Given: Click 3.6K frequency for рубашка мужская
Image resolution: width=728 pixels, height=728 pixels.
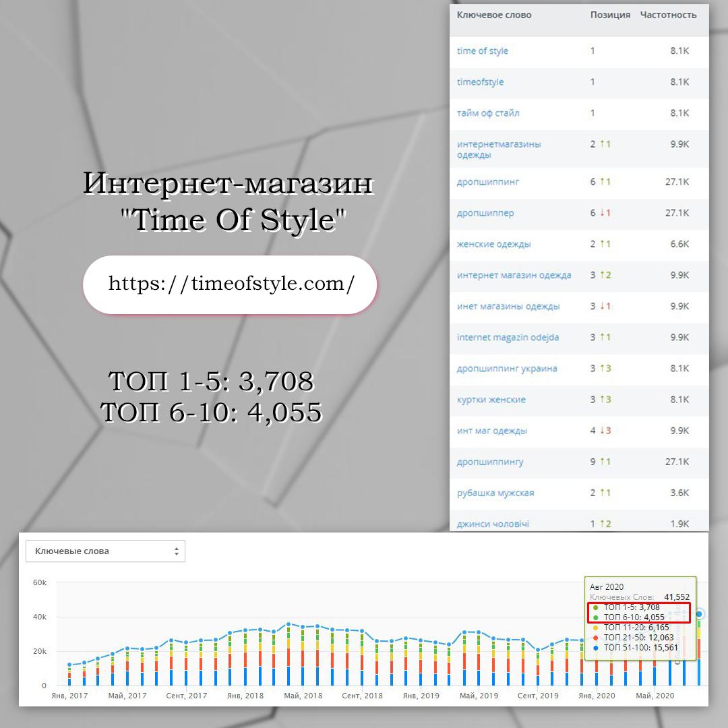Looking at the screenshot, I should (x=679, y=493).
